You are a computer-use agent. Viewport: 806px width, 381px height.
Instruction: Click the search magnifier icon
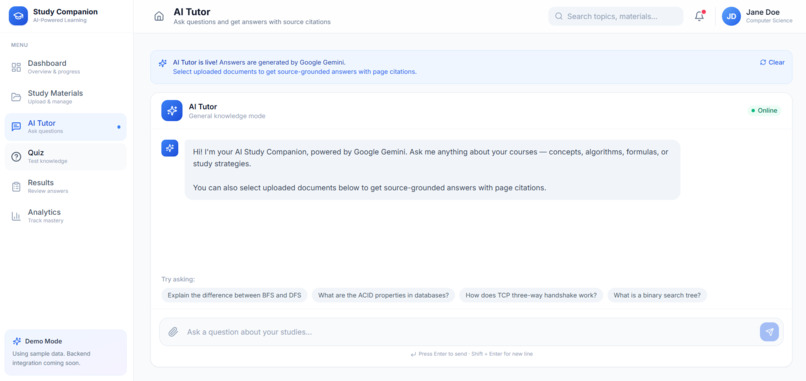[559, 16]
